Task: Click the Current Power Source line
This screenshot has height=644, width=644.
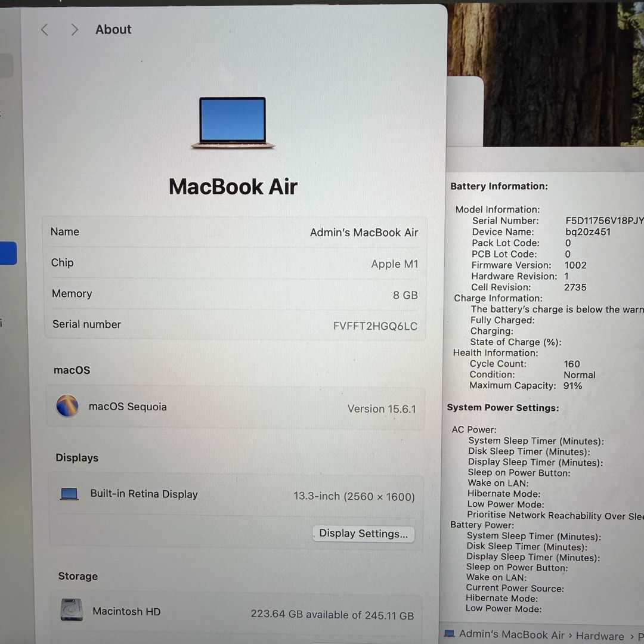Action: pyautogui.click(x=515, y=588)
